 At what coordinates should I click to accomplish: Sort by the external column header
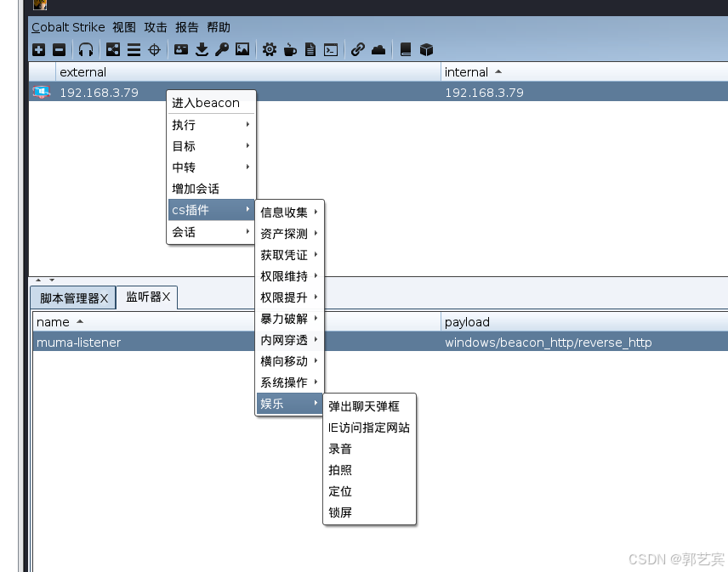point(248,72)
